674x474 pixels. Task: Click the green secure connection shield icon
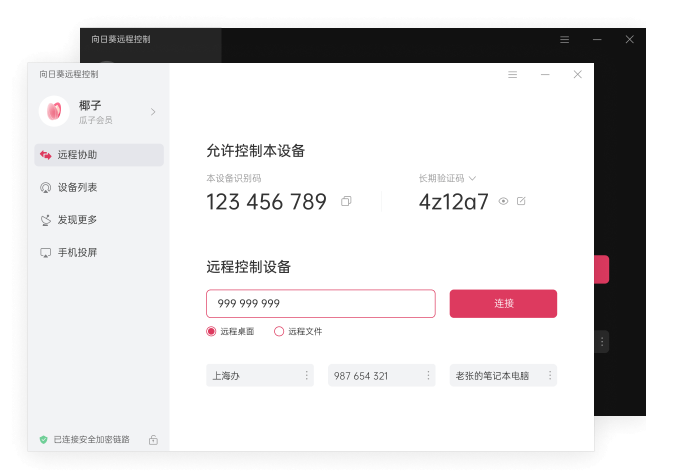(43, 439)
